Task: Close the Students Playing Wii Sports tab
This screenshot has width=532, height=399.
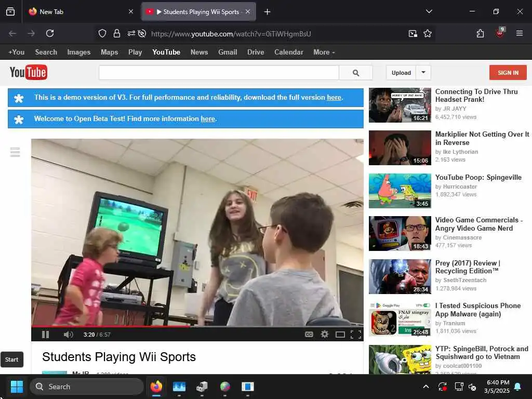Action: click(248, 11)
